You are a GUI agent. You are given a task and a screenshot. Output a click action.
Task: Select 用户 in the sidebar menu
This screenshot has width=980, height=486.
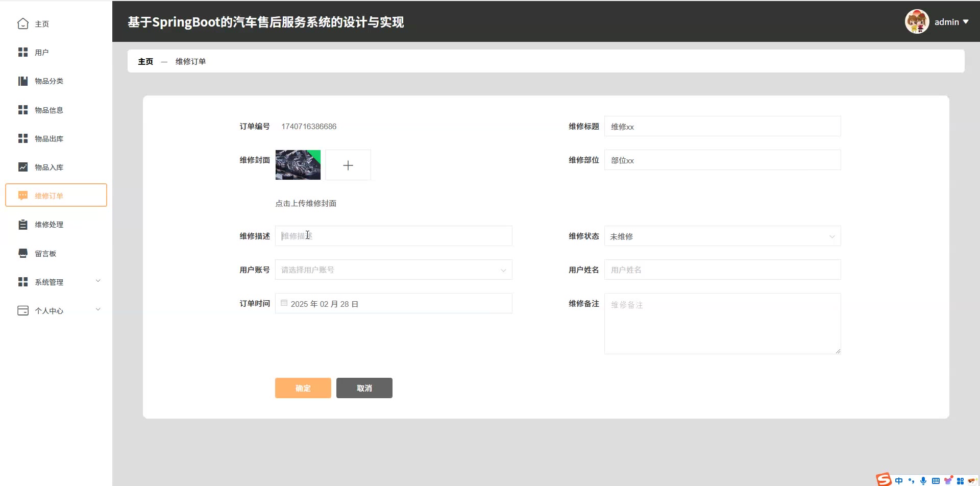(42, 53)
